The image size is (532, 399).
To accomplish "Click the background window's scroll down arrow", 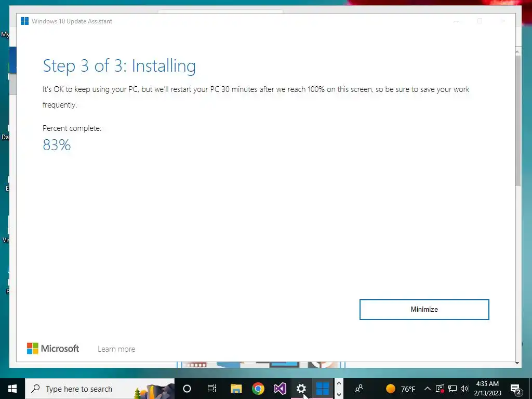I will [x=518, y=363].
